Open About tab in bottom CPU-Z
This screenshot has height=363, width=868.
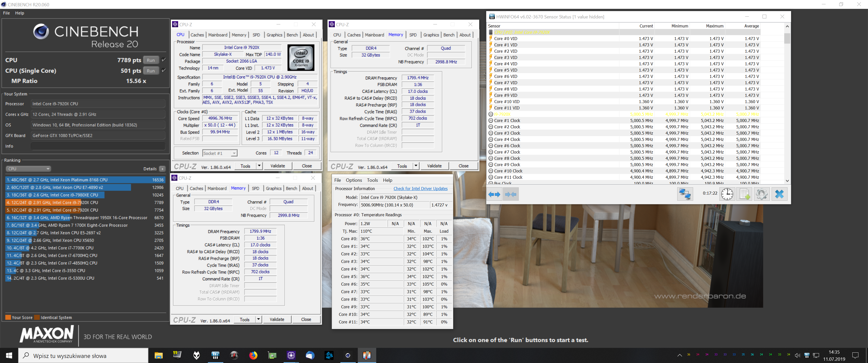(307, 188)
